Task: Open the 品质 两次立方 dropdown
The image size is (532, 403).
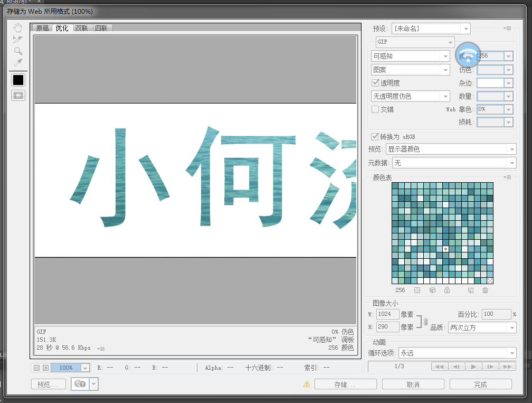Action: (x=482, y=327)
